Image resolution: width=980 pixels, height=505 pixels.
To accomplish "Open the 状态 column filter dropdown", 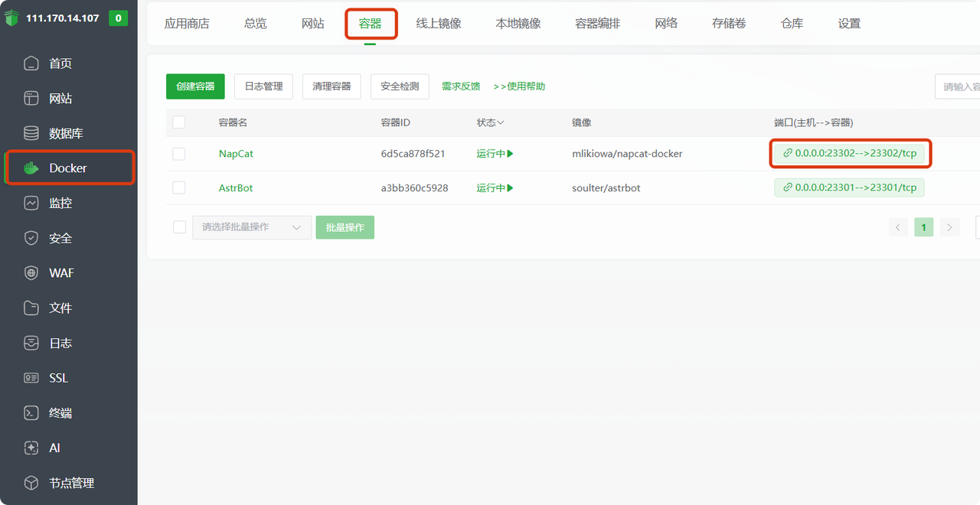I will 491,122.
